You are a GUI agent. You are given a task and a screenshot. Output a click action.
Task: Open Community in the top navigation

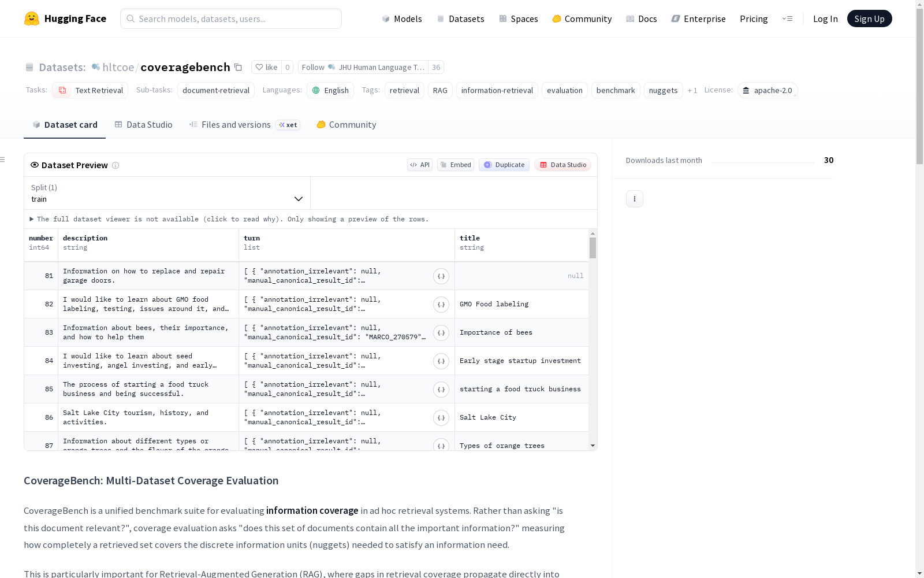tap(582, 18)
